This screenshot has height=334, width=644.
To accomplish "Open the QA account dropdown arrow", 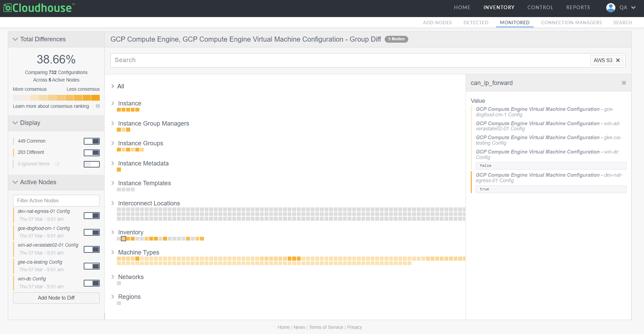I will [633, 8].
